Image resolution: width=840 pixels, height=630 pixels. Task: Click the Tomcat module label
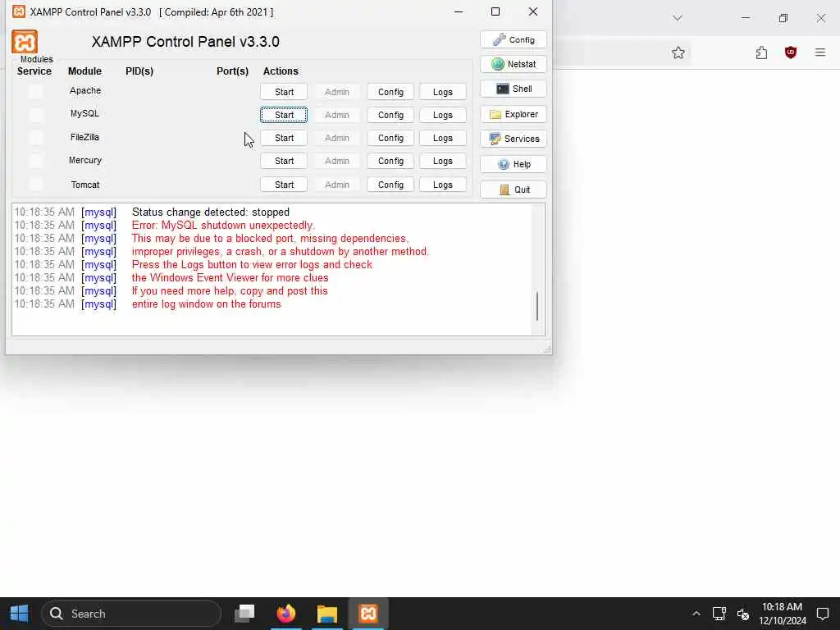tap(85, 185)
